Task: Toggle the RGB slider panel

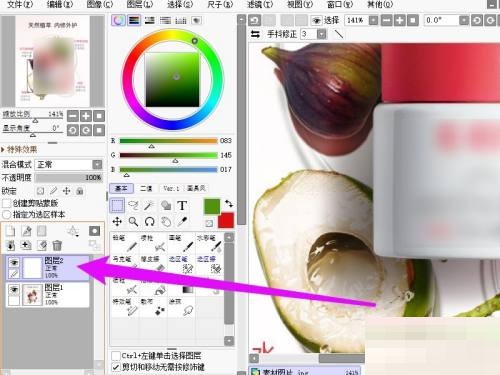Action: click(x=134, y=20)
